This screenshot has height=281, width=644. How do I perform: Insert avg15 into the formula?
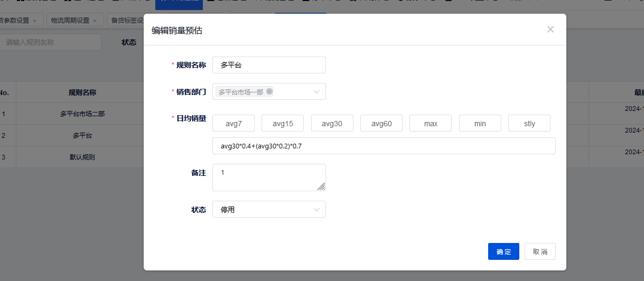pos(283,124)
